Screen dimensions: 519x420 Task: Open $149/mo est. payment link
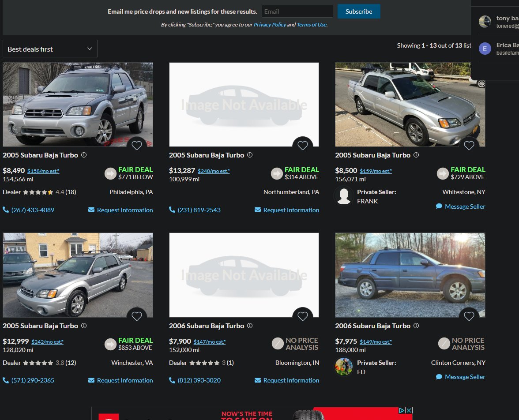tap(376, 342)
